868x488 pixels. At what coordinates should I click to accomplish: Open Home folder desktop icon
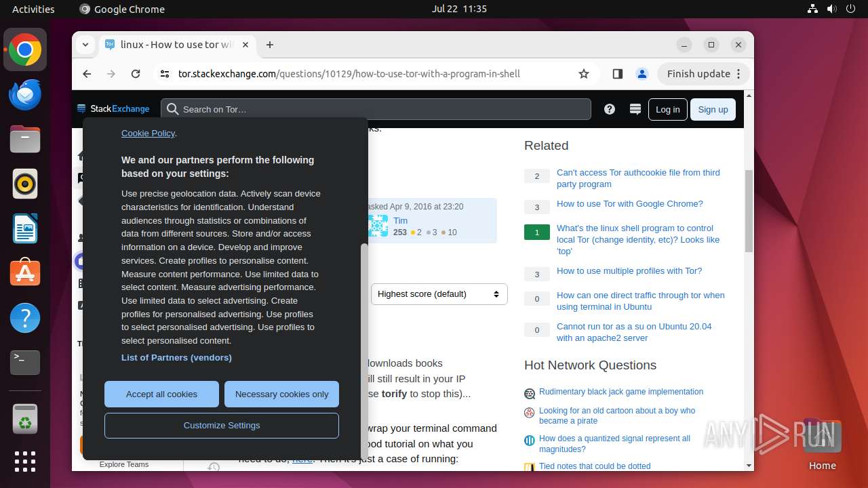[822, 445]
